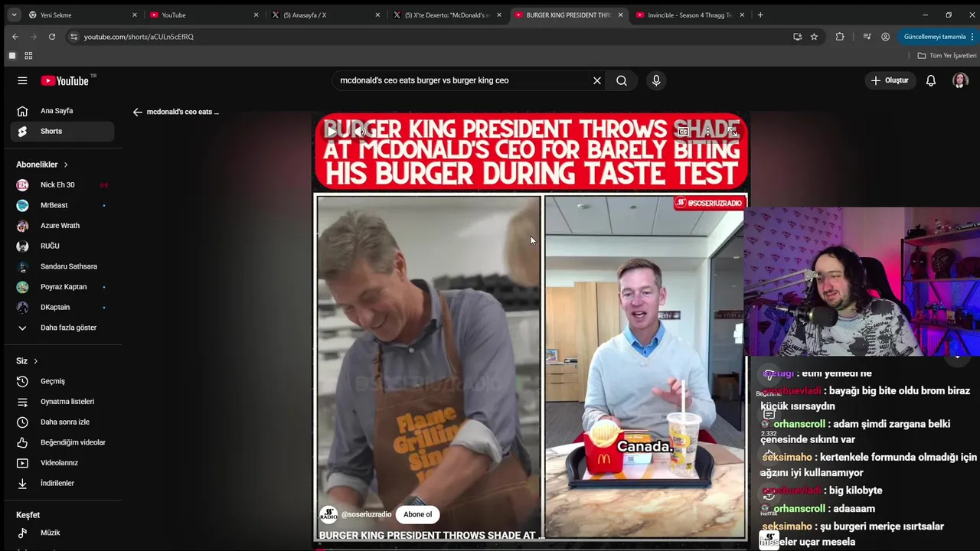Screen dimensions: 980x551
Task: Open the notifications bell
Action: [931, 80]
